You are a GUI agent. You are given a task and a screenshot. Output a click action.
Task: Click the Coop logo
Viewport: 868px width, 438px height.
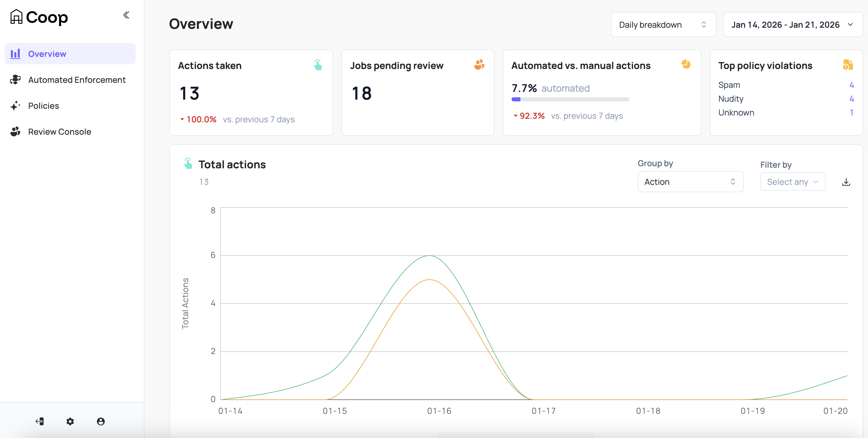38,17
